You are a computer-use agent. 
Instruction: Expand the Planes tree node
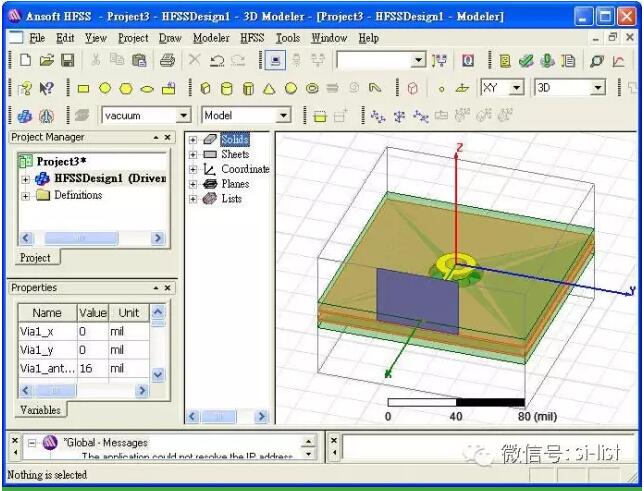pyautogui.click(x=193, y=184)
